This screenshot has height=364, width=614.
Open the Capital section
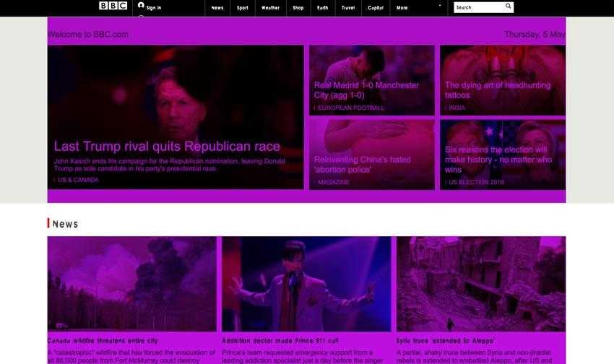click(x=376, y=8)
